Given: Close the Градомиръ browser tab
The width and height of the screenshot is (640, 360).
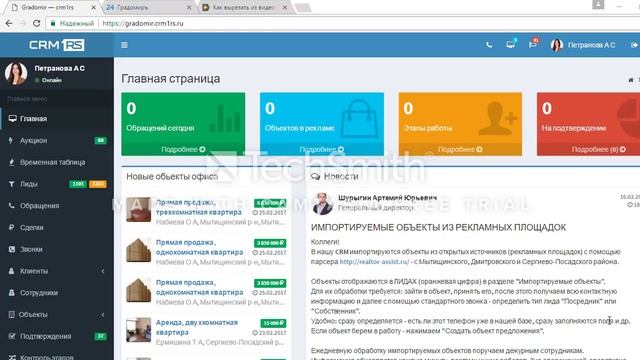Looking at the screenshot, I should (189, 7).
